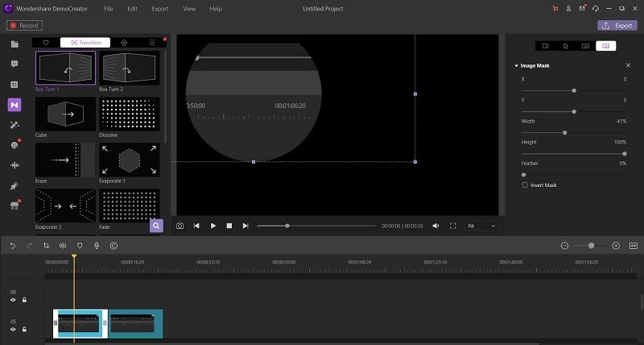Viewport: 644px width, 345px height.
Task: Show favorites heart tab
Action: 46,43
